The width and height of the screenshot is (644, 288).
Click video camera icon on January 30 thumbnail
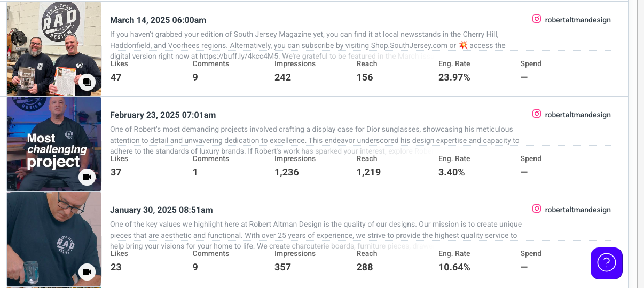coord(87,272)
